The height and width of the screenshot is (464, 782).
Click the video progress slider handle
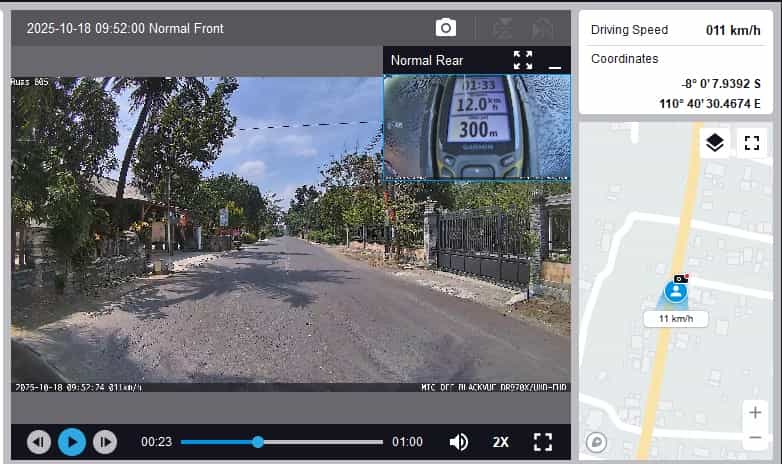point(258,441)
